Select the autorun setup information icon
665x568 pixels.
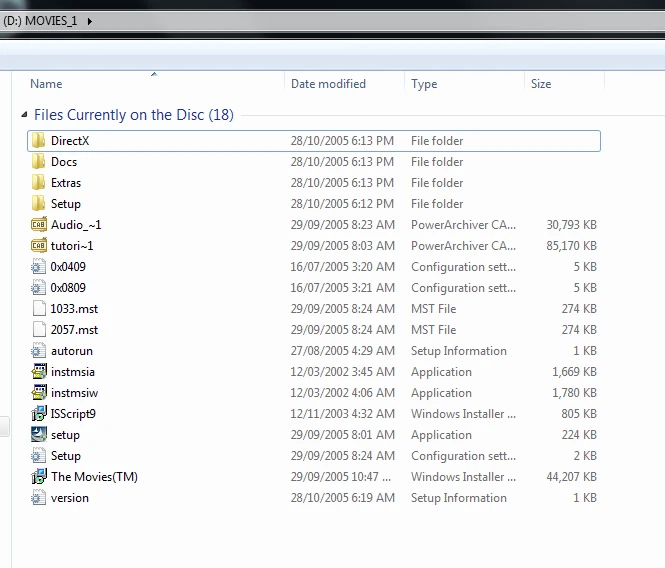tap(39, 351)
